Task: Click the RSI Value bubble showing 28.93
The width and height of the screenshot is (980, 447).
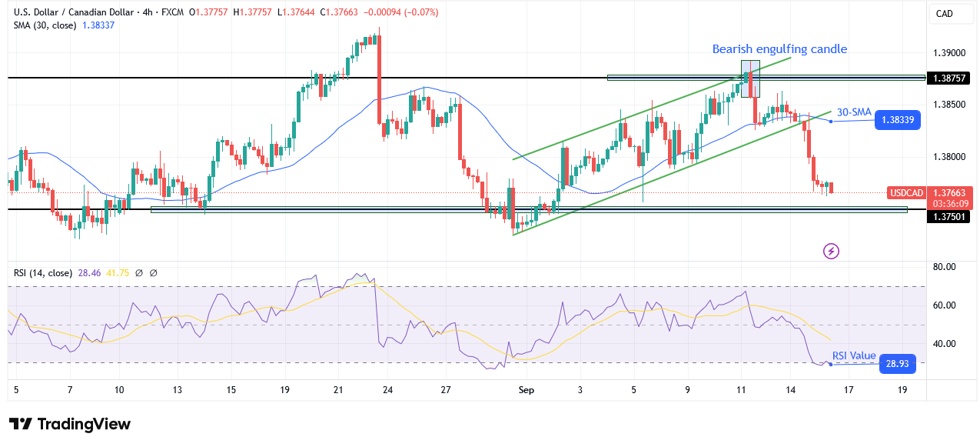Action: click(x=896, y=363)
